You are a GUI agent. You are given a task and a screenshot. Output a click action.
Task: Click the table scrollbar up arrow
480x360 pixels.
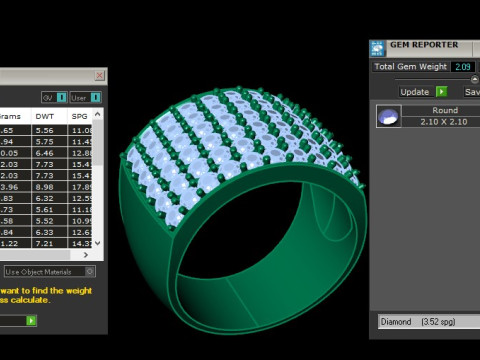[x=97, y=114]
